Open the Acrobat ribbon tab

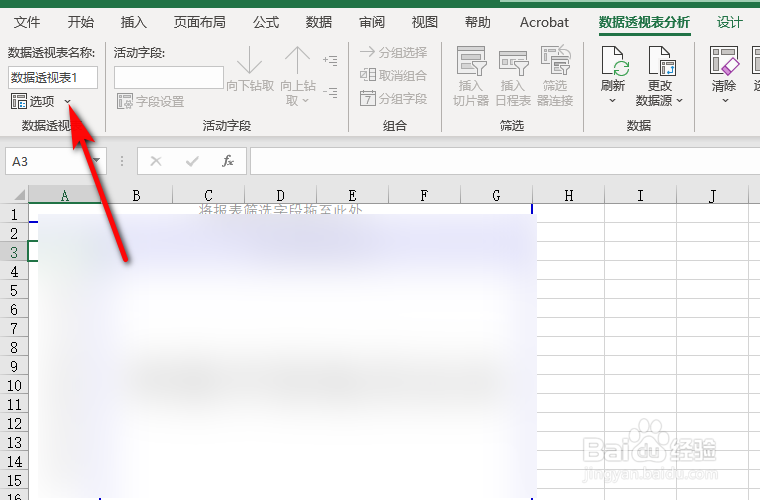544,22
